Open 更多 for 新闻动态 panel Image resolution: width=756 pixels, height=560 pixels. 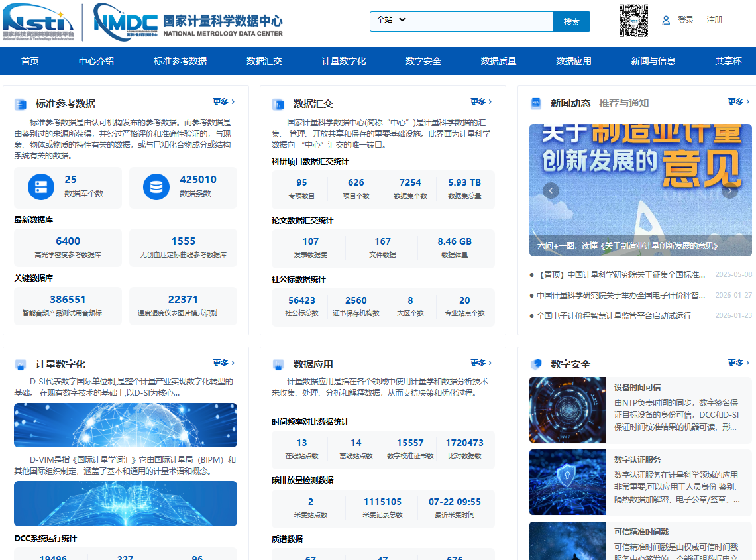coord(737,101)
